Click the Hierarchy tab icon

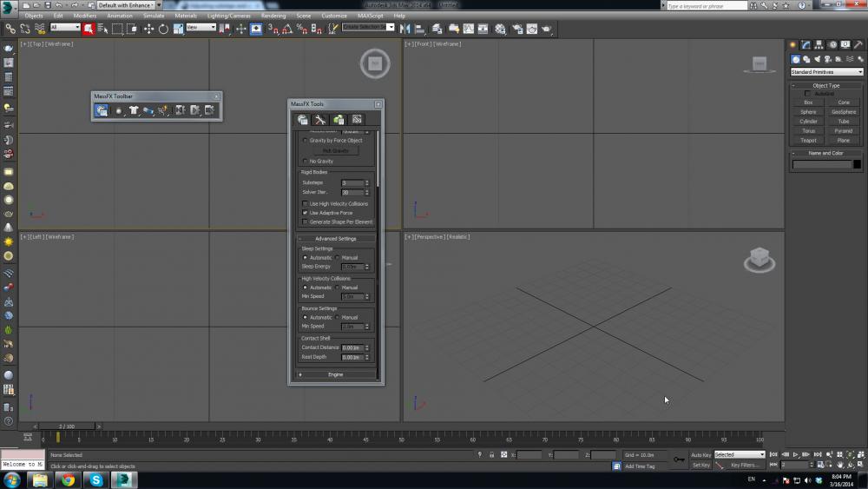tap(819, 44)
